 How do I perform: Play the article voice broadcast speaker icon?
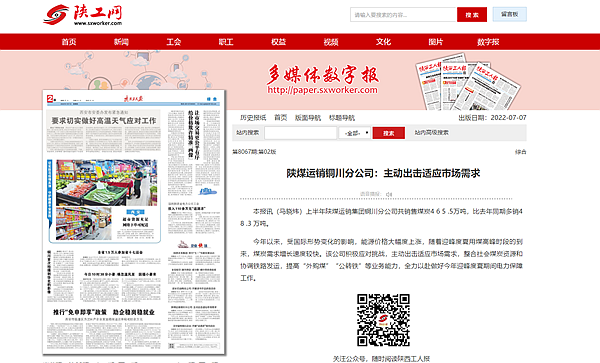[x=389, y=194]
